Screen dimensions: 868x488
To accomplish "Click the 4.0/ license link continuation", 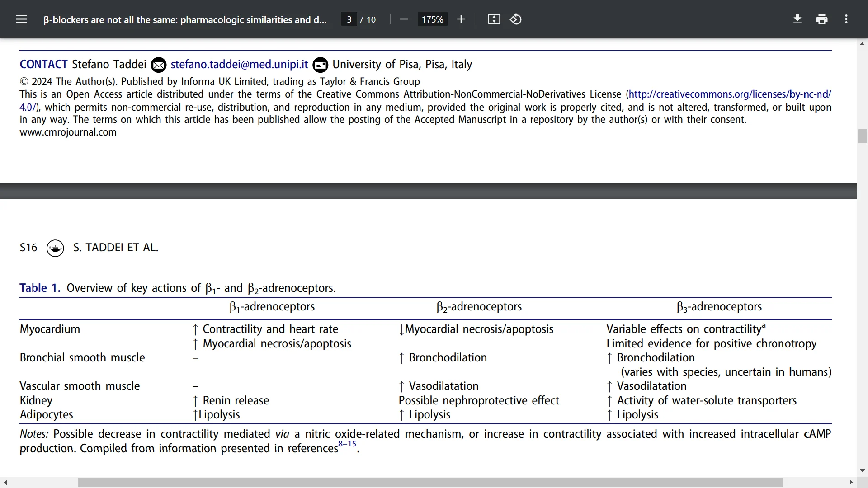I will coord(28,107).
